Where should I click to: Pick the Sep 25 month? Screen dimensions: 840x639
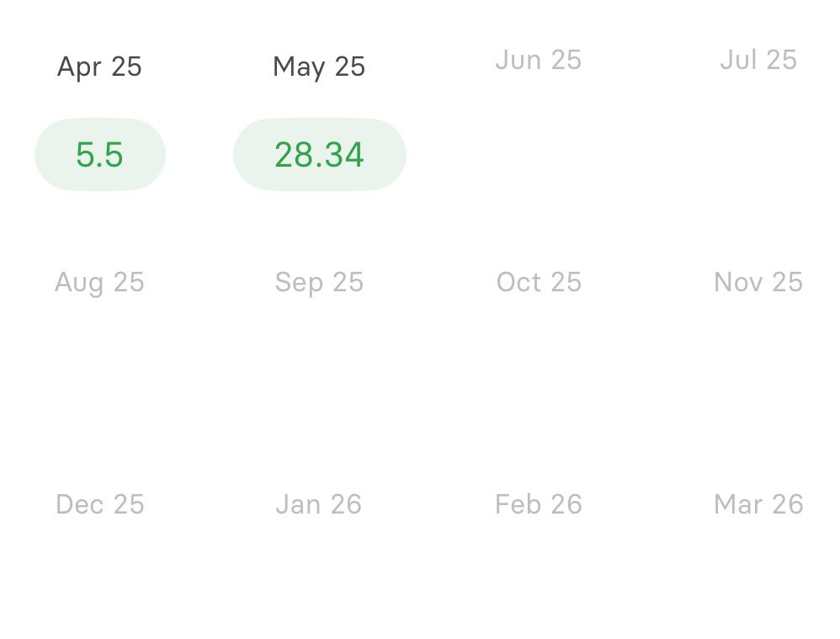(319, 282)
